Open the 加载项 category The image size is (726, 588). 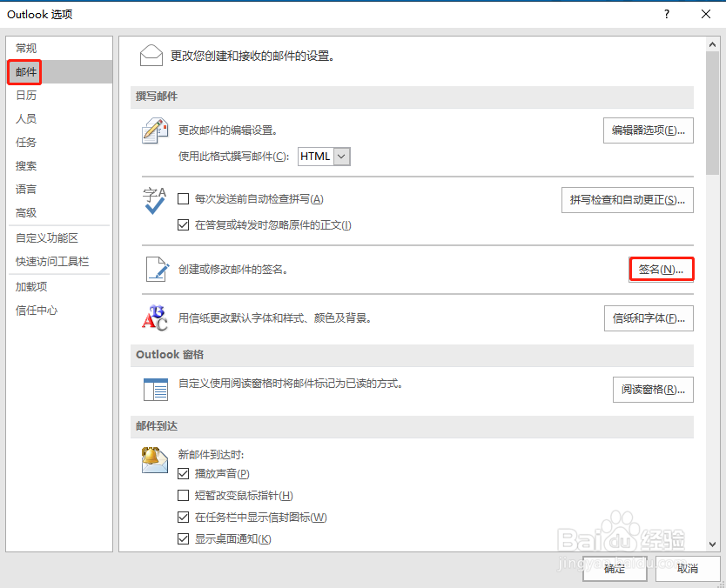pos(59,287)
